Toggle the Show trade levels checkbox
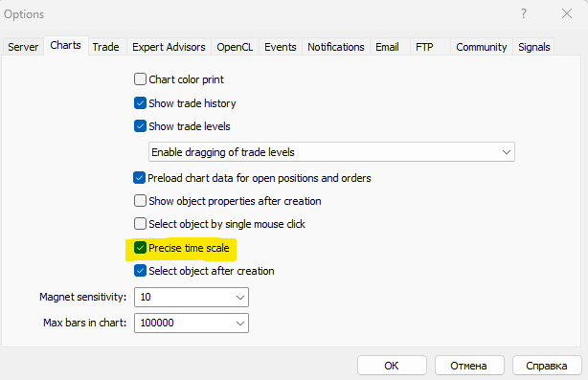 point(140,126)
